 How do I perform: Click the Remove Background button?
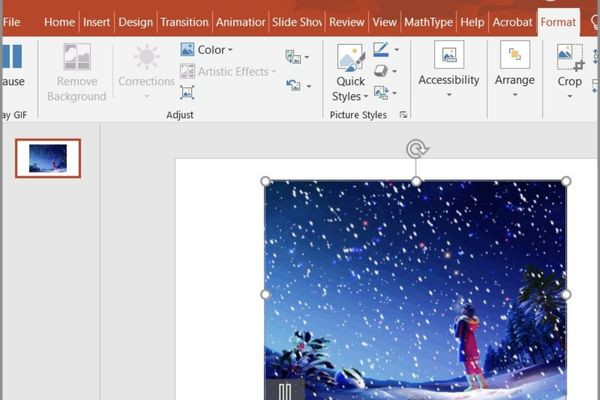(77, 73)
